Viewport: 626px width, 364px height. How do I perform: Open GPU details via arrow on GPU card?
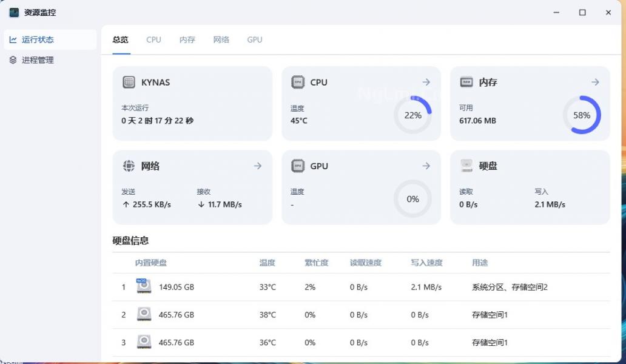tap(426, 166)
